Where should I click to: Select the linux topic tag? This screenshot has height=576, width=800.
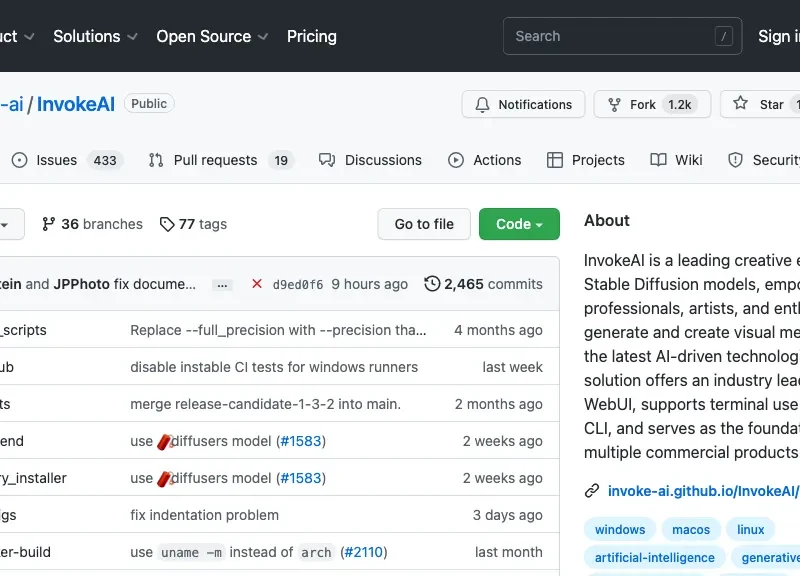tap(751, 530)
